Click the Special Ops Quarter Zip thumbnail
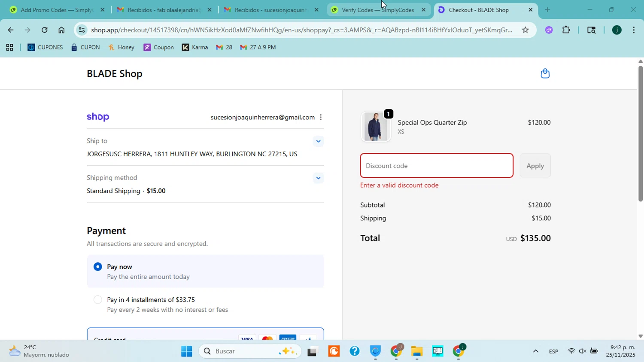Viewport: 644px width, 362px height. click(x=376, y=127)
